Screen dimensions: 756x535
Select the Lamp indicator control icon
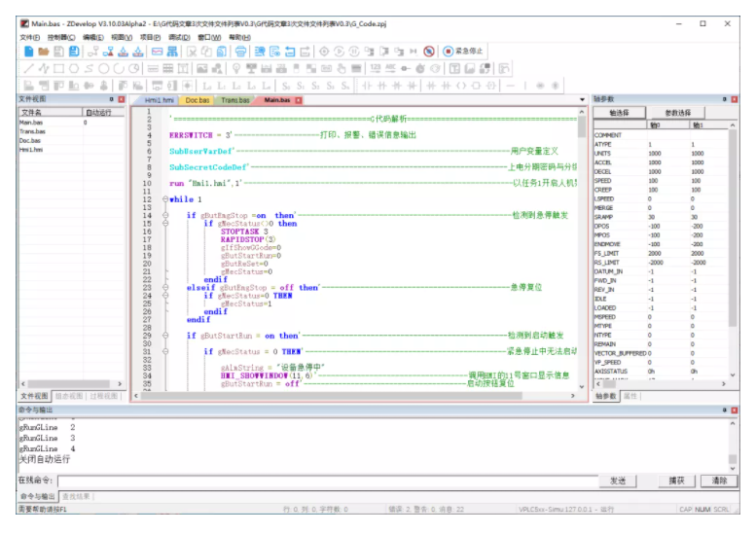236,68
